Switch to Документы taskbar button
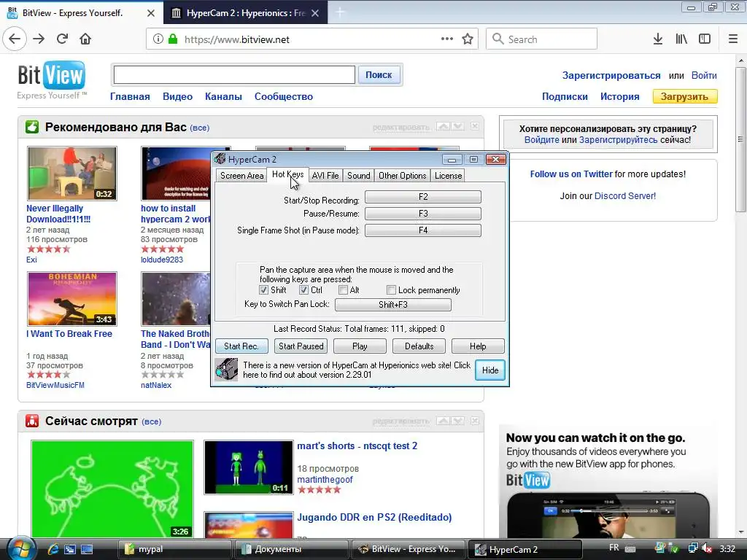Image resolution: width=747 pixels, height=560 pixels. coord(292,549)
